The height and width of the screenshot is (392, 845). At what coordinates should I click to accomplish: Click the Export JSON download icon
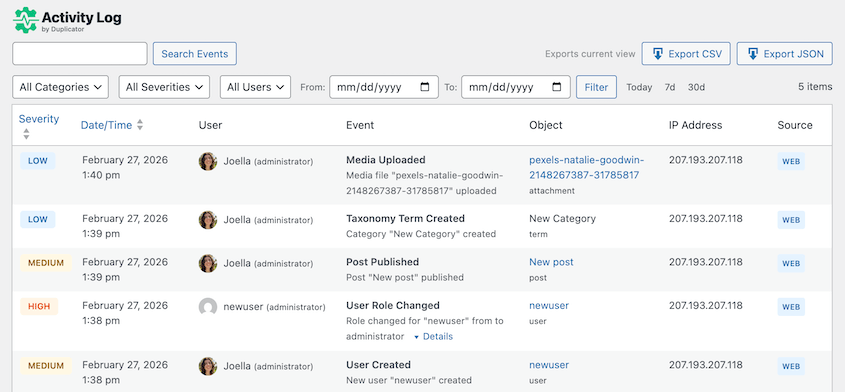(x=752, y=54)
